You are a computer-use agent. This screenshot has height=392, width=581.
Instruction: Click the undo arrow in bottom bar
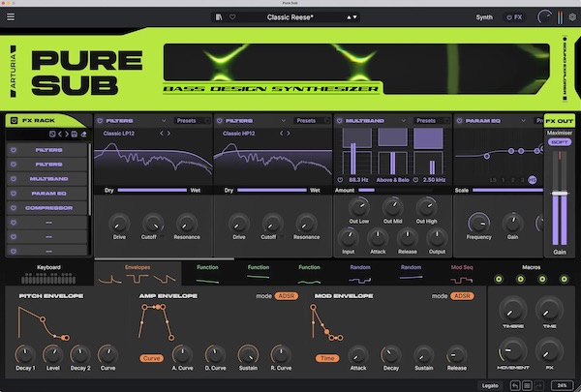coord(515,385)
